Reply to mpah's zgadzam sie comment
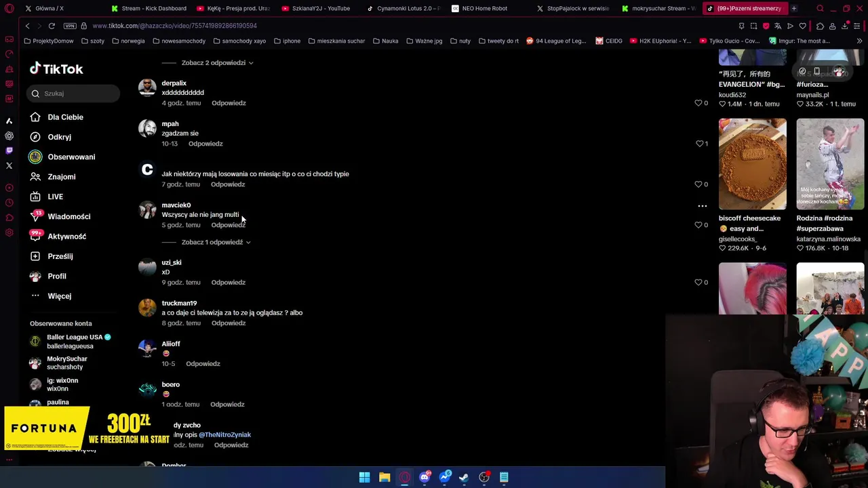 coord(205,144)
